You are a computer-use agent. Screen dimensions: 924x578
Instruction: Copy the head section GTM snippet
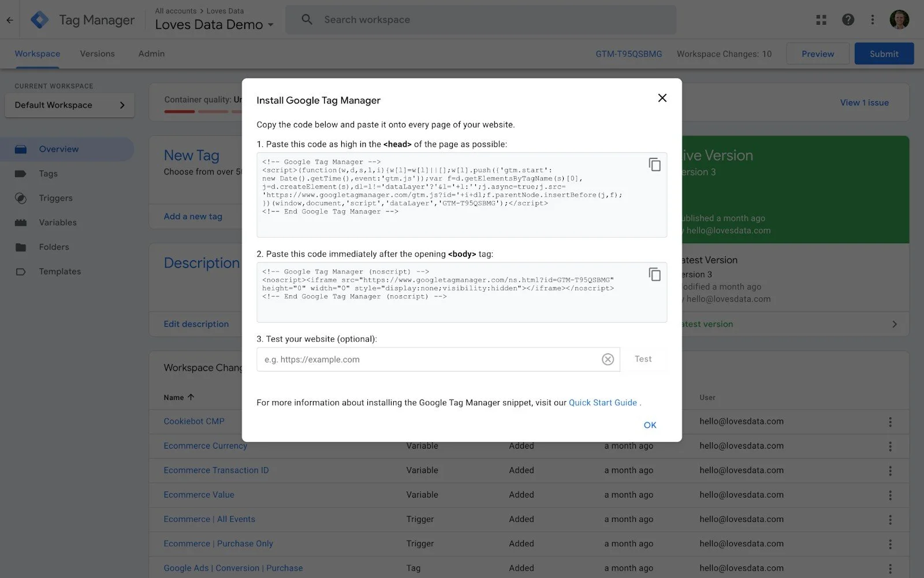click(655, 165)
